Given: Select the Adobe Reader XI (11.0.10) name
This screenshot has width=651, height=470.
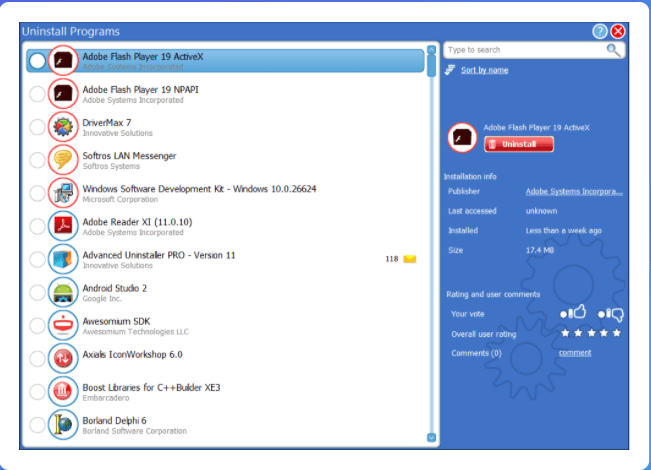Looking at the screenshot, I should pos(137,222).
